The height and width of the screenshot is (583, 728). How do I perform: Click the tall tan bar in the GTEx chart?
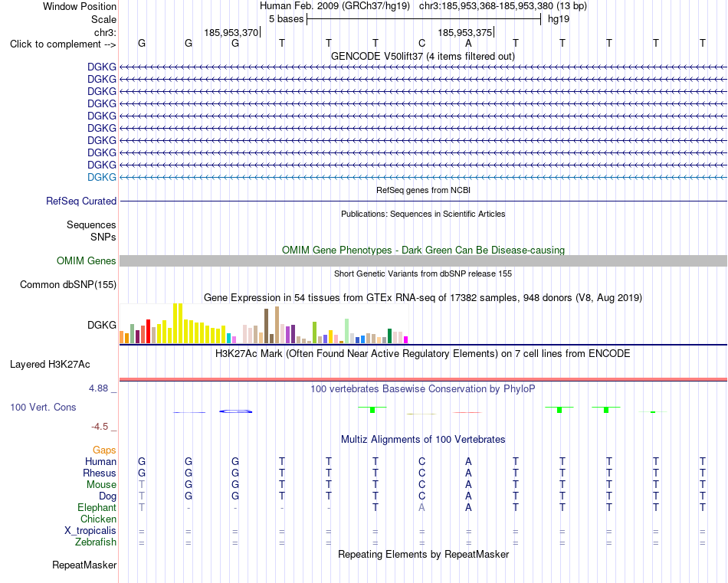277,325
